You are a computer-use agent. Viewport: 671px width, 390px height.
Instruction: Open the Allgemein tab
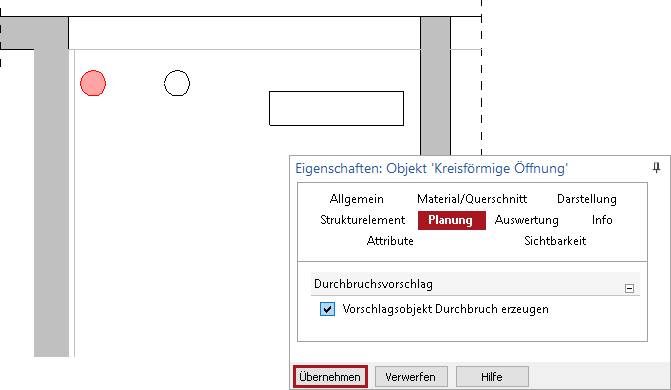(356, 199)
